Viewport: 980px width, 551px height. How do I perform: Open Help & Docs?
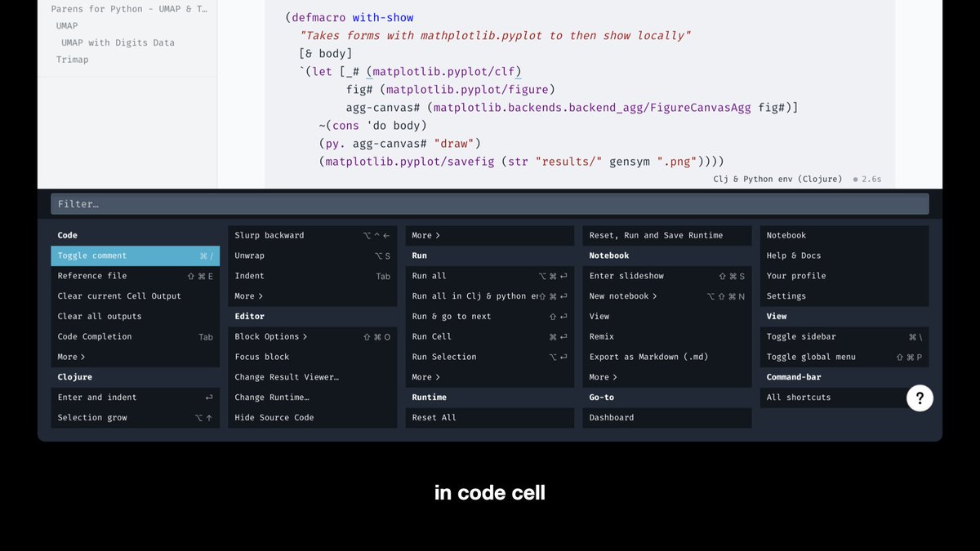point(844,256)
